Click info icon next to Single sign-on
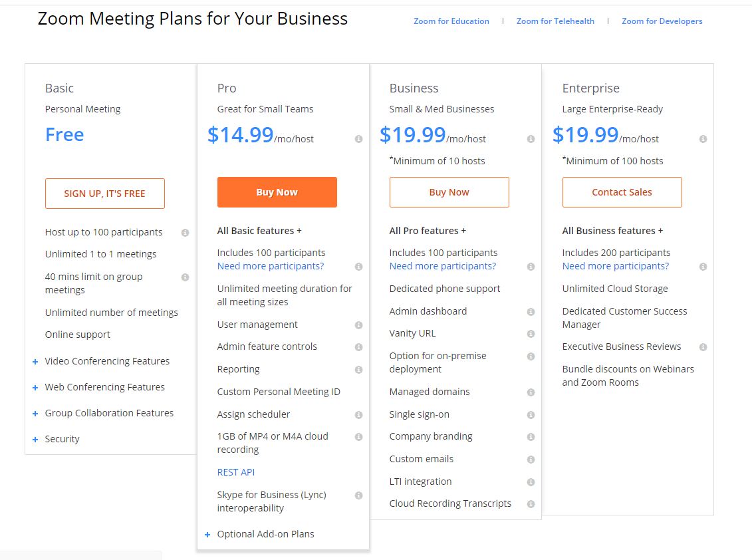Screen dimensions: 752x560 (x=531, y=415)
